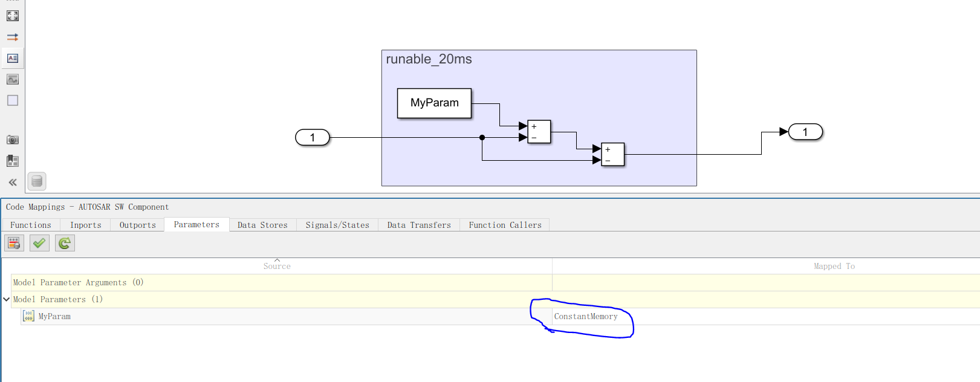Click the camera screenshot icon
Viewport: 980px width, 382px height.
(x=13, y=140)
